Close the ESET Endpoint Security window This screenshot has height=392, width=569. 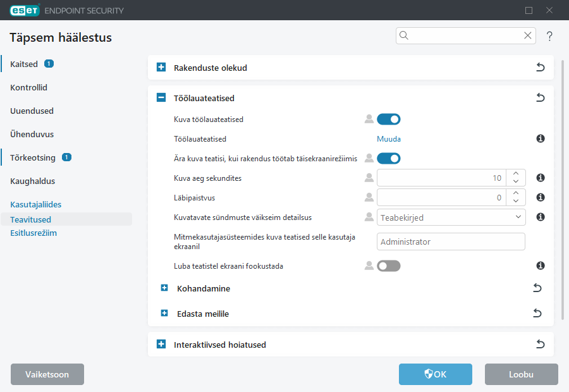[x=549, y=10]
